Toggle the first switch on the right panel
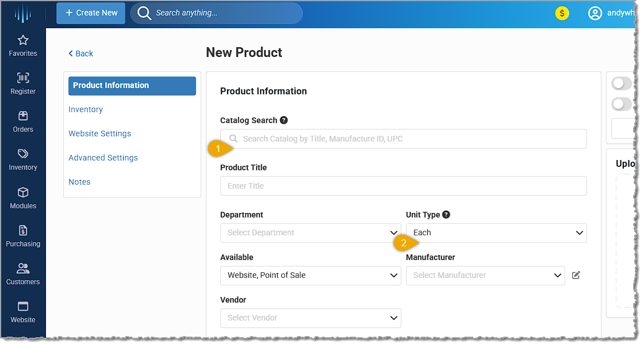This screenshot has width=644, height=347. pos(622,83)
